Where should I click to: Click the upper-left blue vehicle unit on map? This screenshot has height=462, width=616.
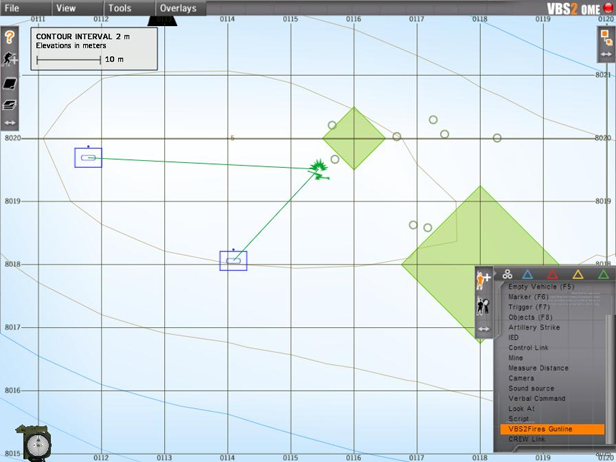(x=88, y=158)
